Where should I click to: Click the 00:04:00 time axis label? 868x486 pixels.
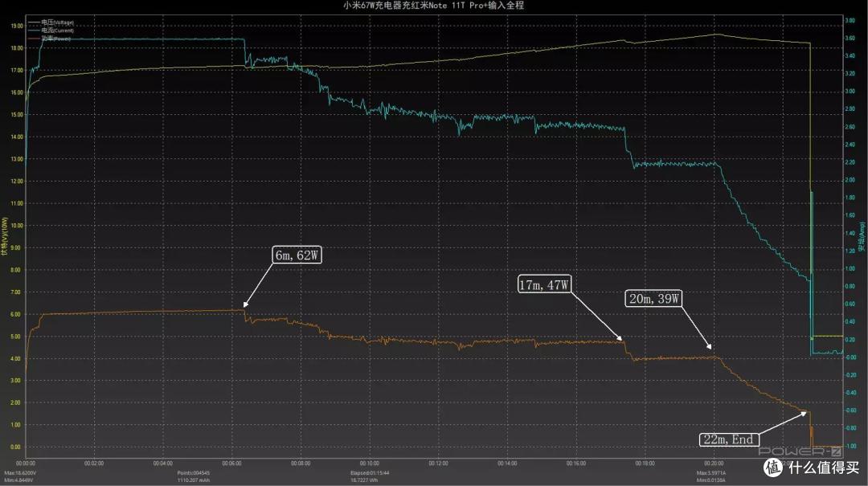pos(162,464)
